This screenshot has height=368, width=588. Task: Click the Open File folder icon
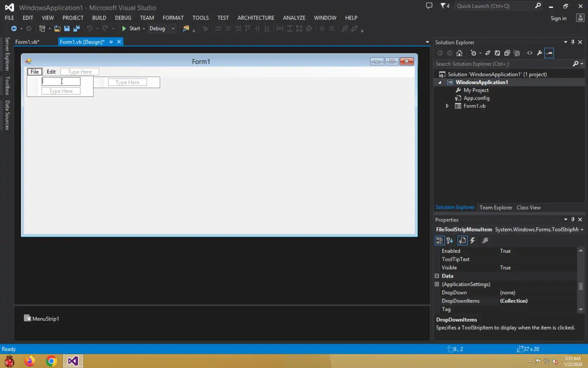[57, 28]
